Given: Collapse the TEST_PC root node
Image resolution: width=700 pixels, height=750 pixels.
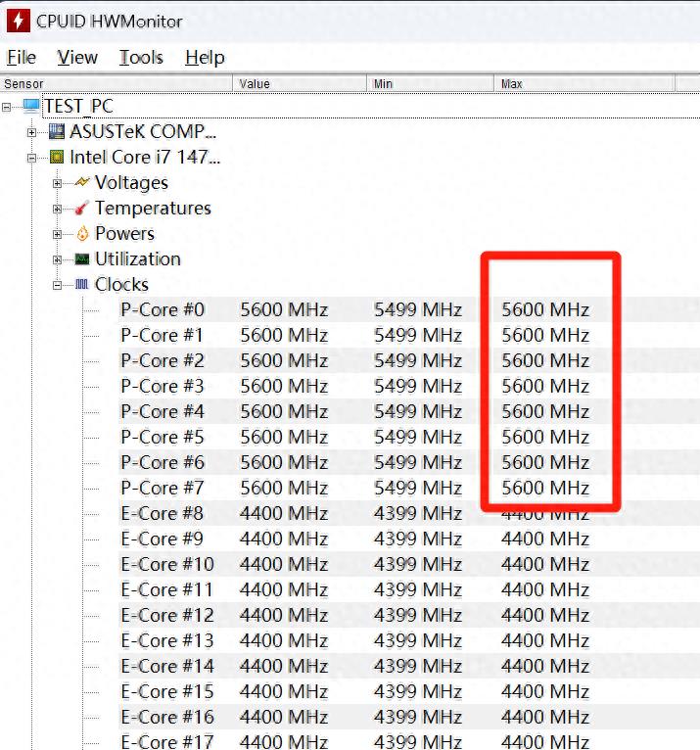Looking at the screenshot, I should tap(6, 107).
